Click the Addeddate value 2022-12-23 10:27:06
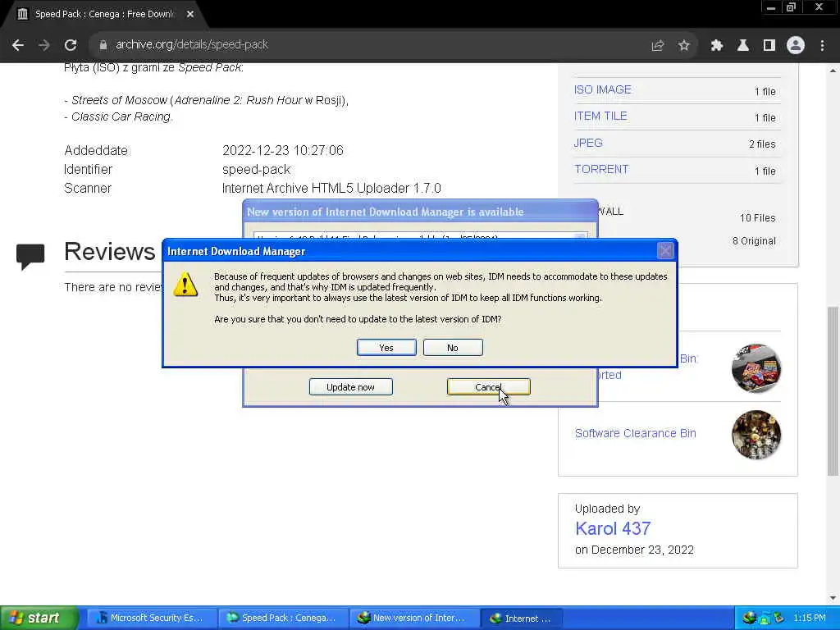Viewport: 840px width, 630px height. click(x=283, y=151)
